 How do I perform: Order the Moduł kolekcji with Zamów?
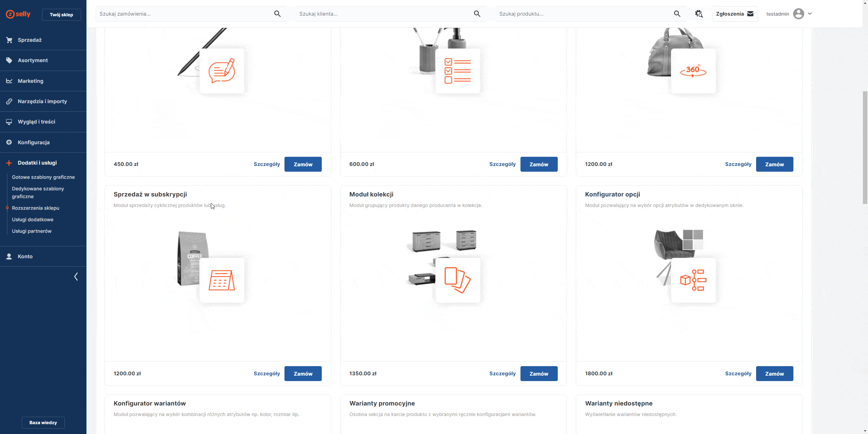pyautogui.click(x=538, y=374)
